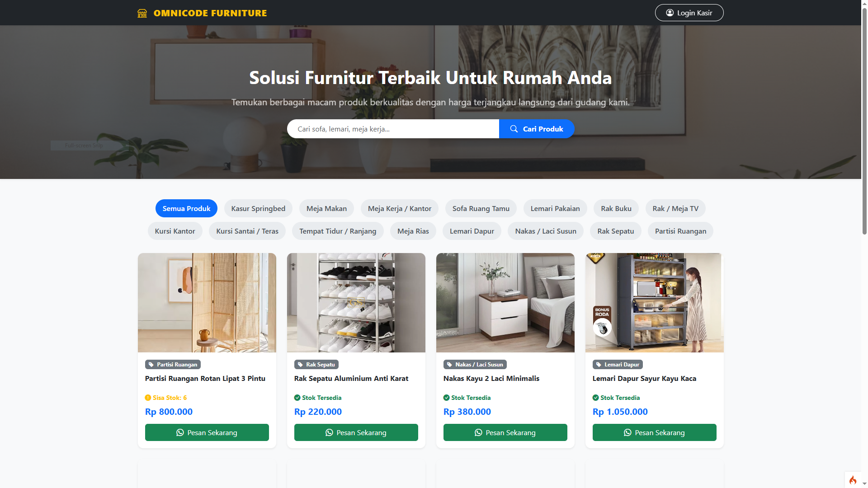Viewport: 868px width, 488px height.
Task: Choose the Sofa Ruang Tamu category
Action: pos(481,208)
